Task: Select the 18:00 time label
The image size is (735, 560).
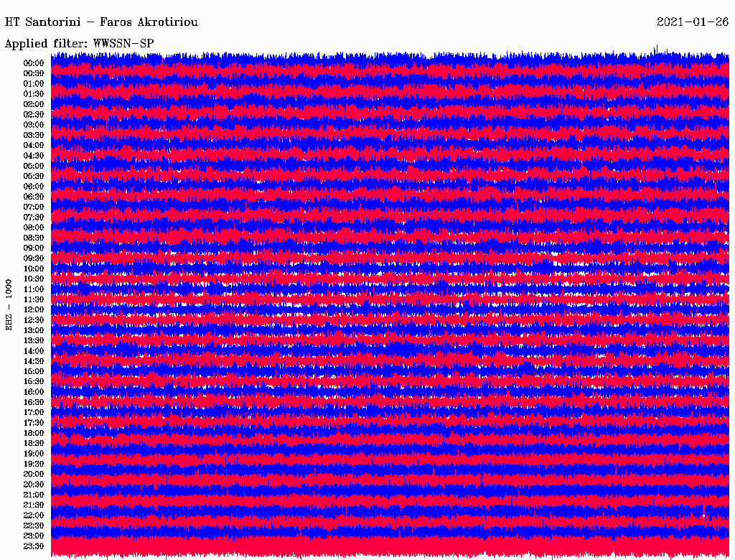Action: pyautogui.click(x=34, y=434)
